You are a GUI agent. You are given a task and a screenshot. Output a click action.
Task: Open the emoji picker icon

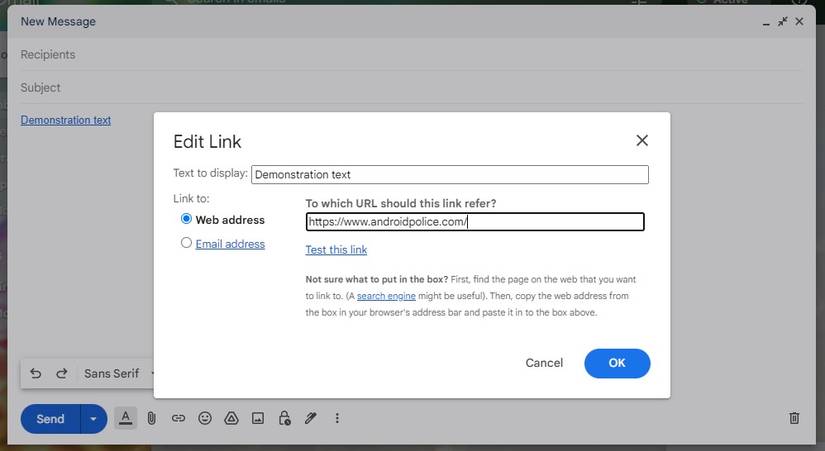pyautogui.click(x=205, y=418)
